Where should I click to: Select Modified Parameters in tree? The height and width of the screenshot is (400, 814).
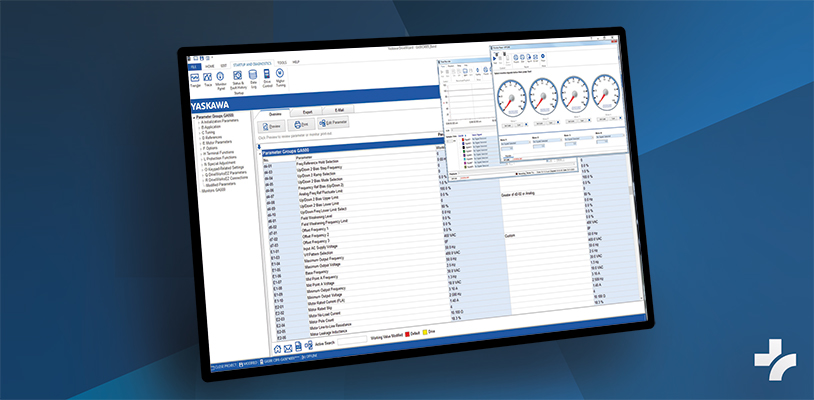tap(221, 184)
